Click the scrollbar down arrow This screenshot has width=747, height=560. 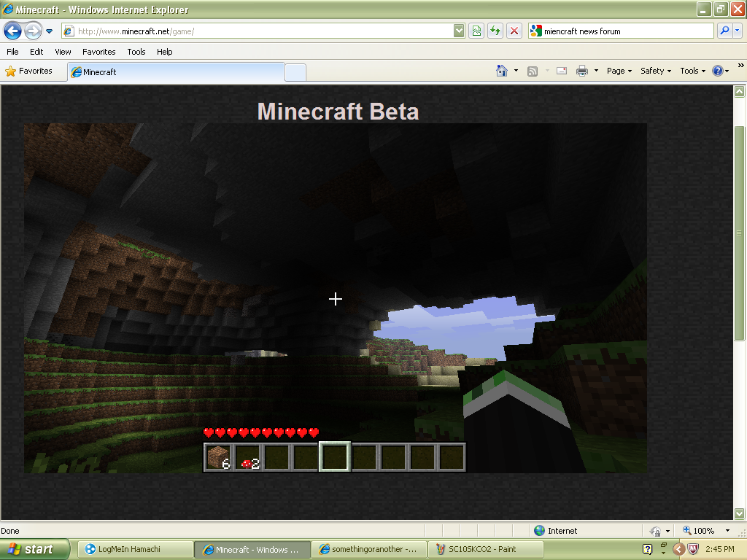click(740, 513)
